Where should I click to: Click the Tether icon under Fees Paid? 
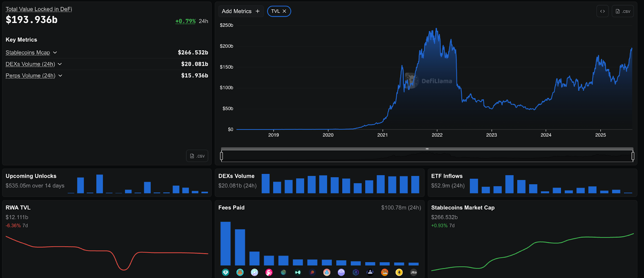point(225,272)
